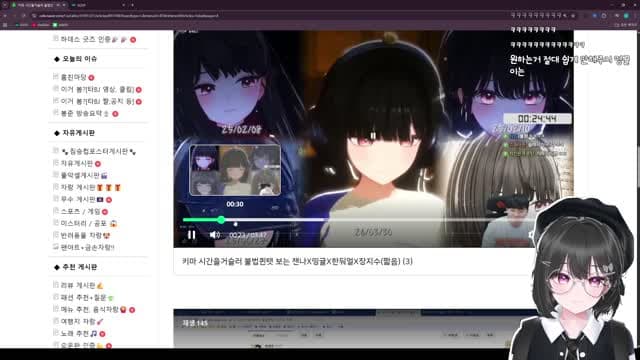The width and height of the screenshot is (640, 360).
Task: Click the 00:23 / 03:47 video time display
Action: click(247, 235)
